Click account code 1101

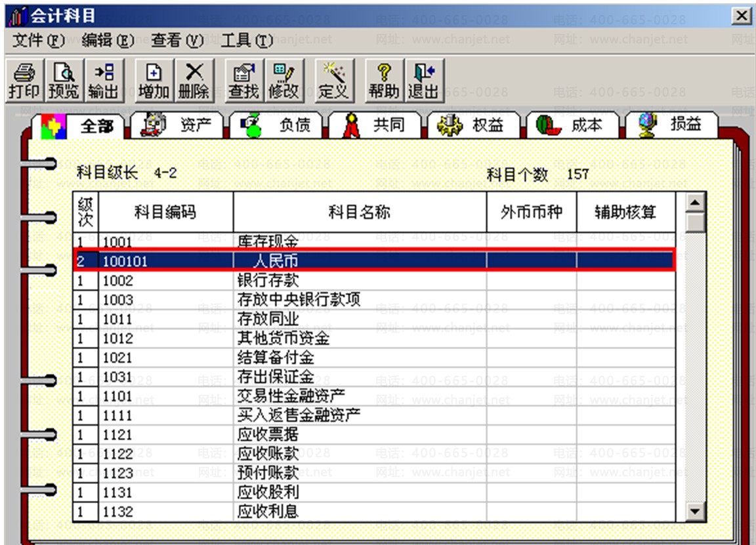pyautogui.click(x=117, y=396)
